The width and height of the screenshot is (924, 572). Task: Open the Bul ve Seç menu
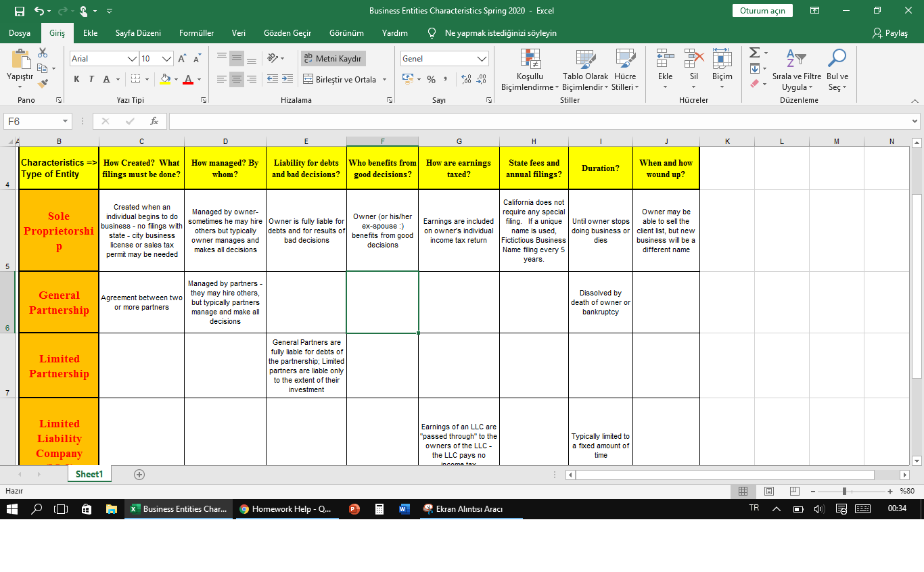pyautogui.click(x=837, y=71)
